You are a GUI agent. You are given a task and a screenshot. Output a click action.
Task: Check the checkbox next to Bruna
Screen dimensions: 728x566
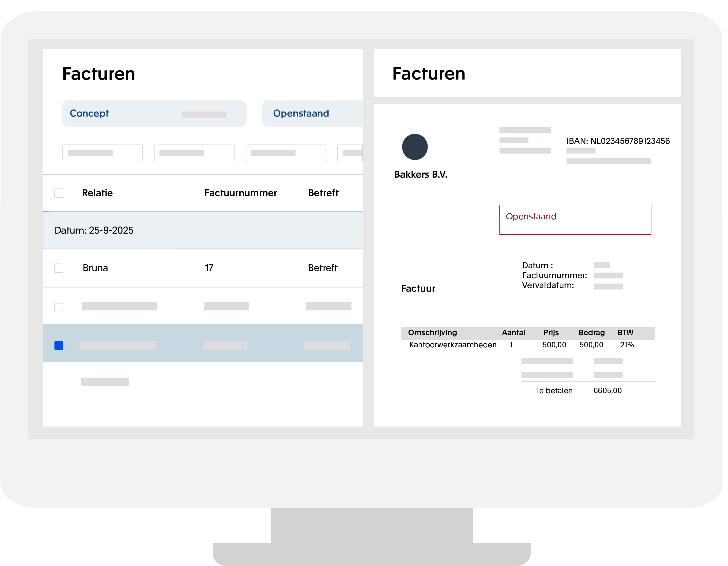[x=59, y=268]
